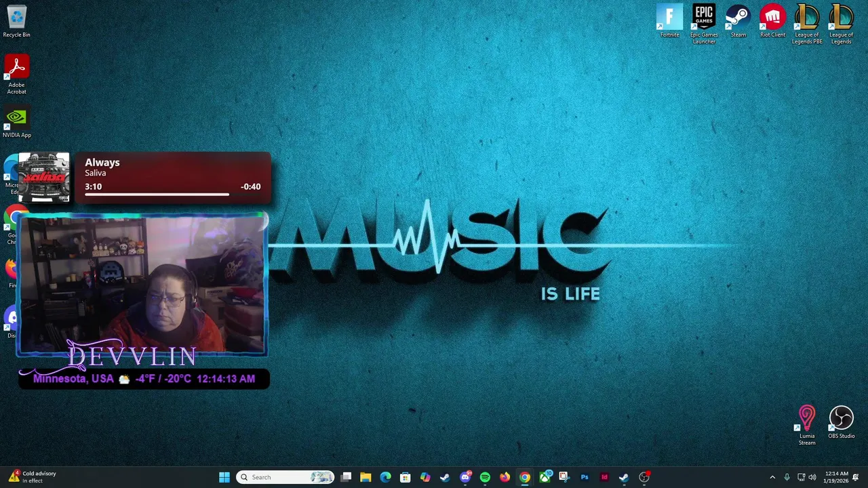Click the microphone tray icon

click(787, 477)
